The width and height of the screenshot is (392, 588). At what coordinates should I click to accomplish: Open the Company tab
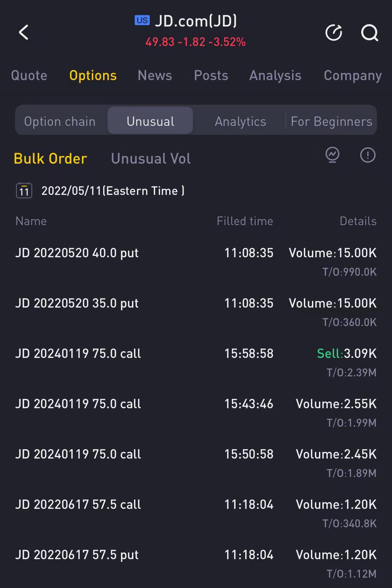pyautogui.click(x=352, y=75)
